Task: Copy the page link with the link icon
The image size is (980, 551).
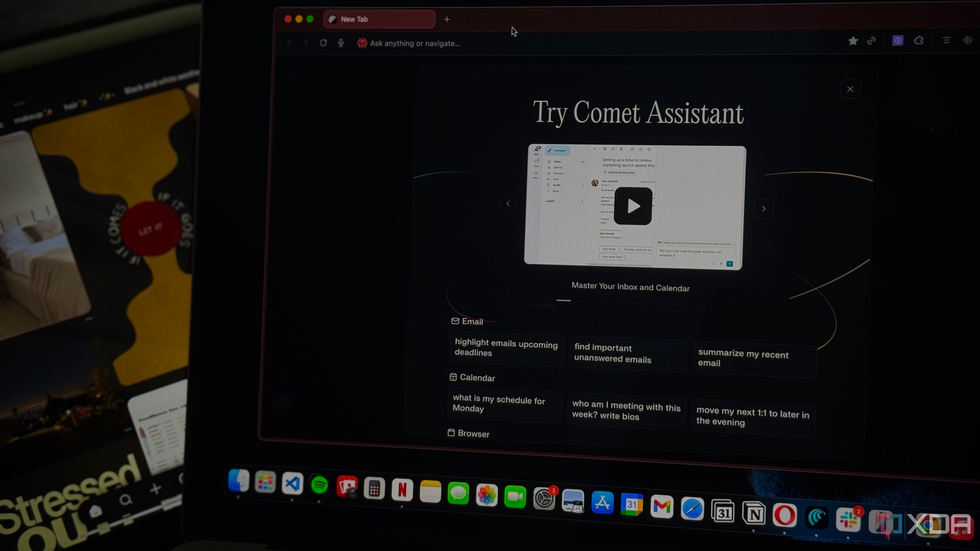Action: [x=872, y=41]
